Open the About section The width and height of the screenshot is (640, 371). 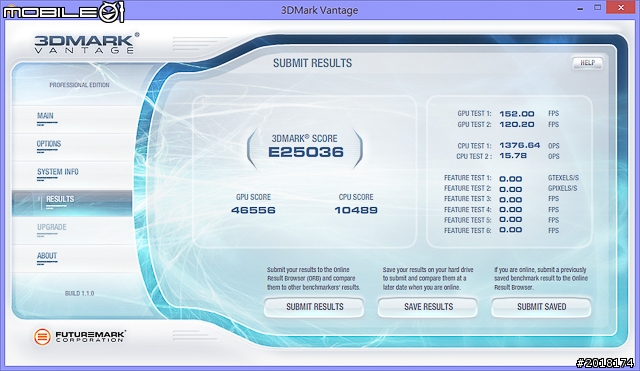(47, 256)
